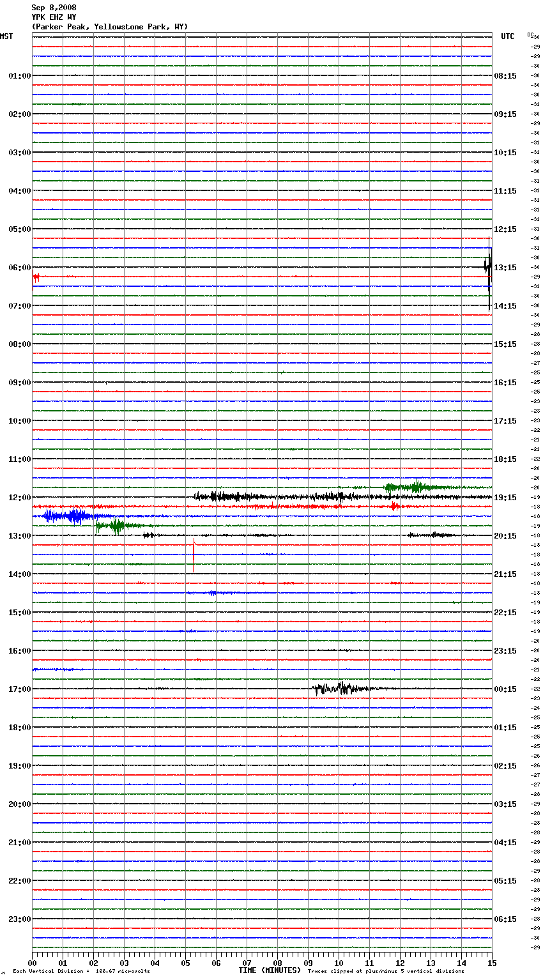Click the '22:00' MST time label

tap(20, 881)
